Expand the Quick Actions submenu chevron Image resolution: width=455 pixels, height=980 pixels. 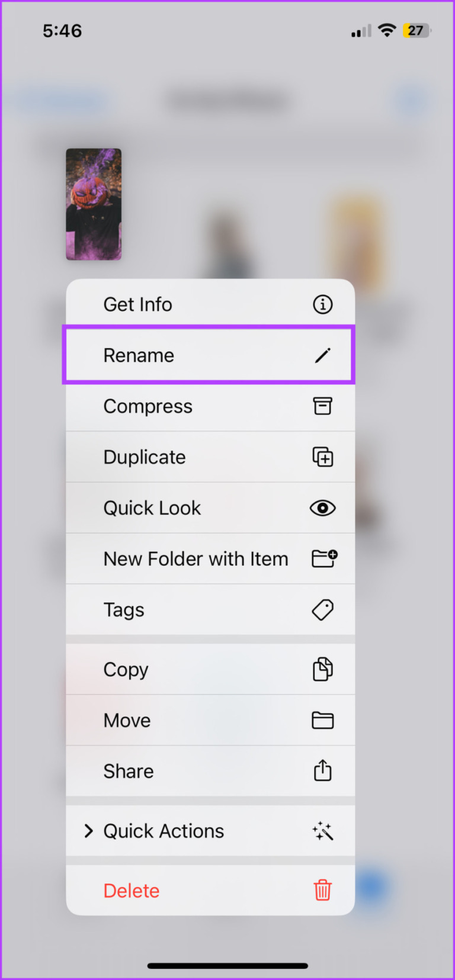coord(88,831)
